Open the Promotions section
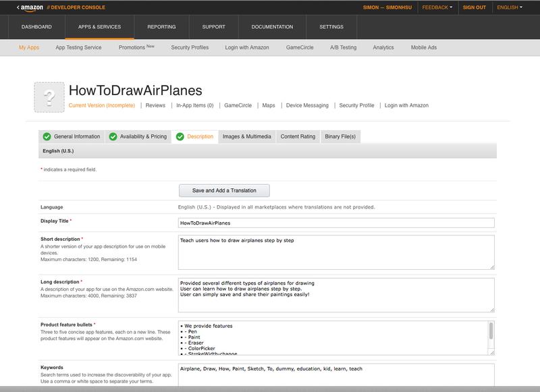The image size is (540, 392). tap(136, 47)
